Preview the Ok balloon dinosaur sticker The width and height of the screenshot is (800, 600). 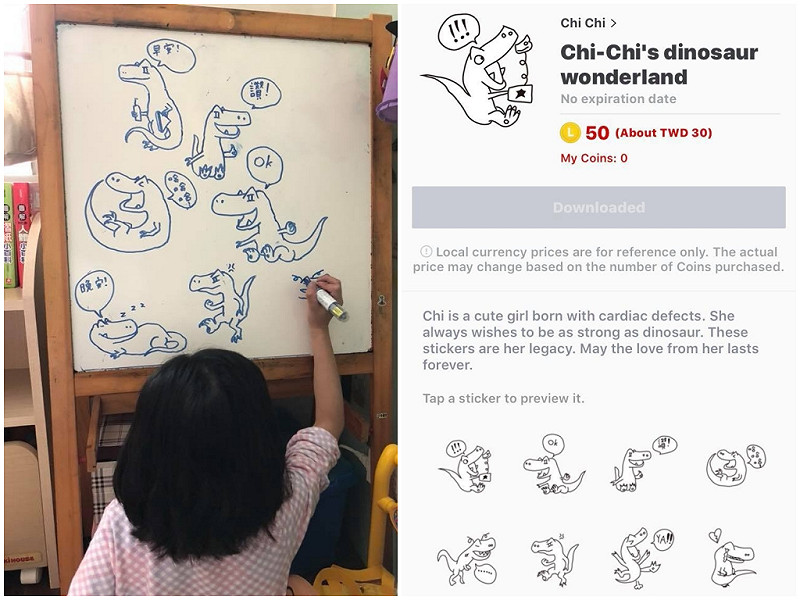coord(554,464)
